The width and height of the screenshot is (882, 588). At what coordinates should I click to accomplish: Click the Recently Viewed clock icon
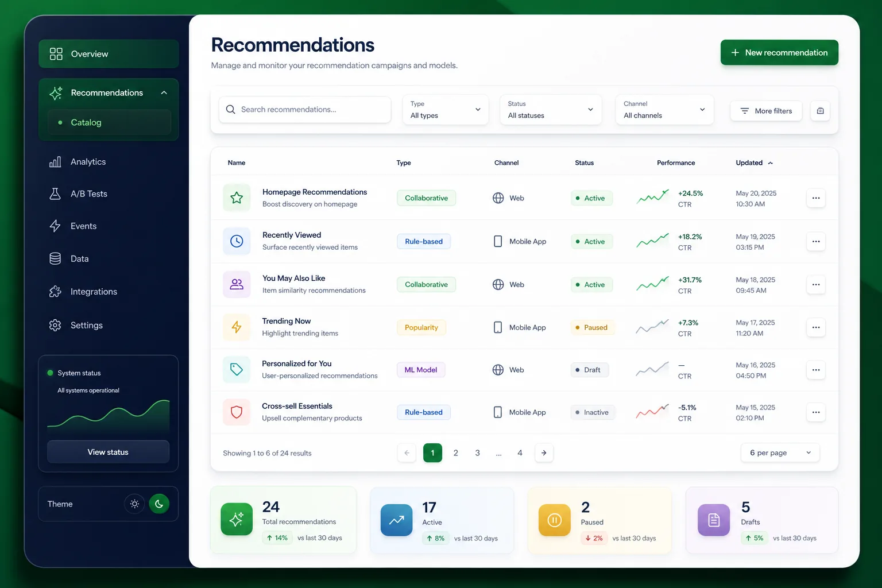pyautogui.click(x=237, y=241)
